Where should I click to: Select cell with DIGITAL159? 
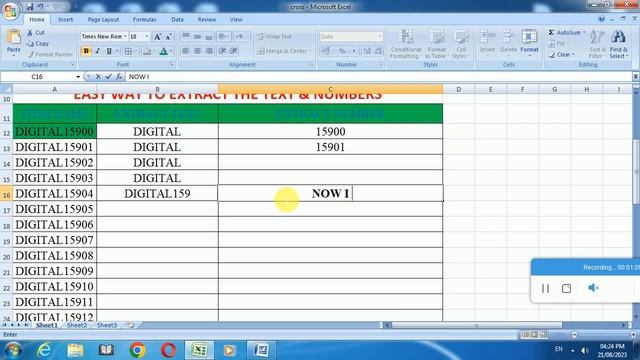(157, 193)
